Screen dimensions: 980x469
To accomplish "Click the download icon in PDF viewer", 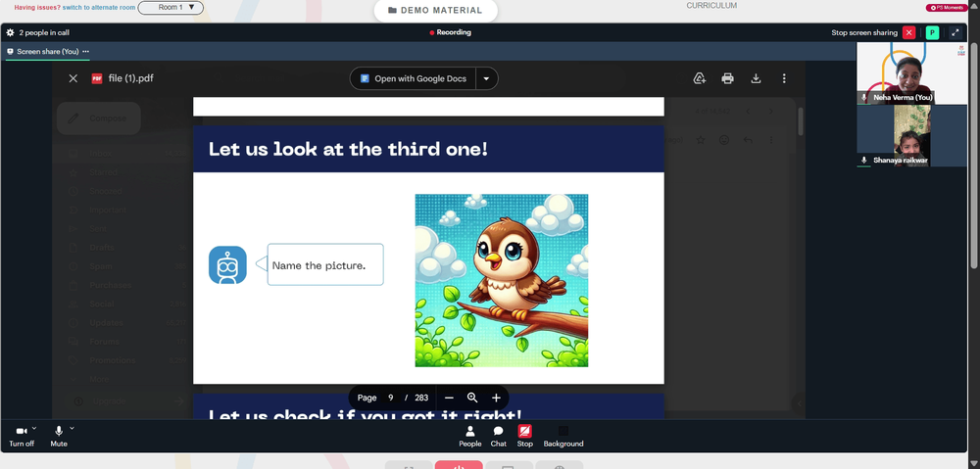I will coord(756,78).
